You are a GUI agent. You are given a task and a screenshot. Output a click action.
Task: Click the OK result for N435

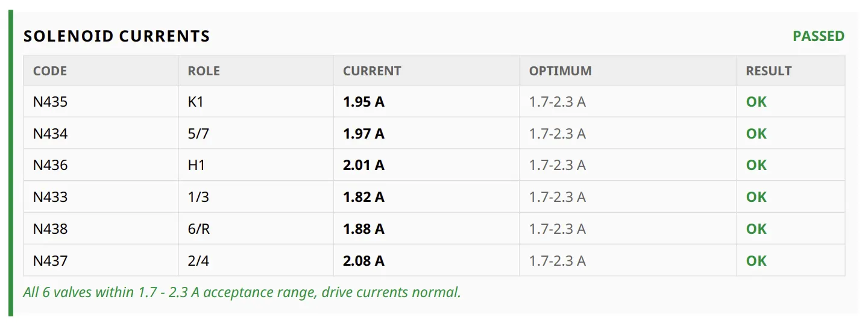(x=756, y=102)
